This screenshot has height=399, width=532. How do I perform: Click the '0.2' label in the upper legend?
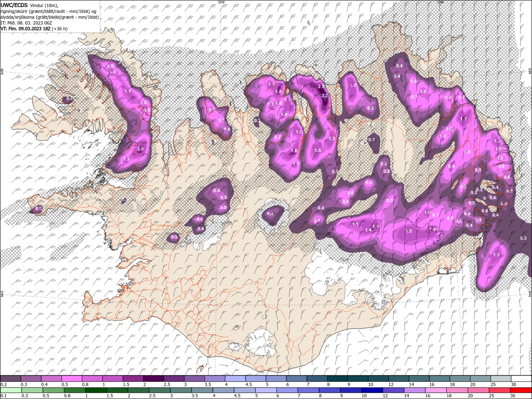point(3,384)
